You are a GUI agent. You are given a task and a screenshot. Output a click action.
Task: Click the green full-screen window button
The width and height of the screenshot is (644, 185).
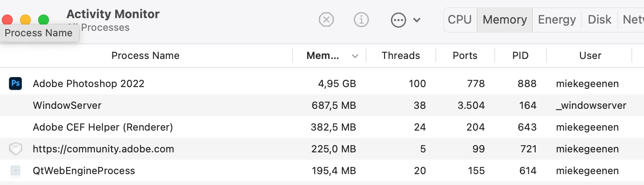[44, 20]
